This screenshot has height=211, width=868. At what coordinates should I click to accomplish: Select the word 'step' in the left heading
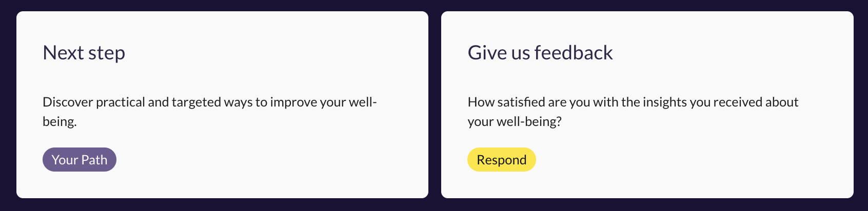(106, 53)
